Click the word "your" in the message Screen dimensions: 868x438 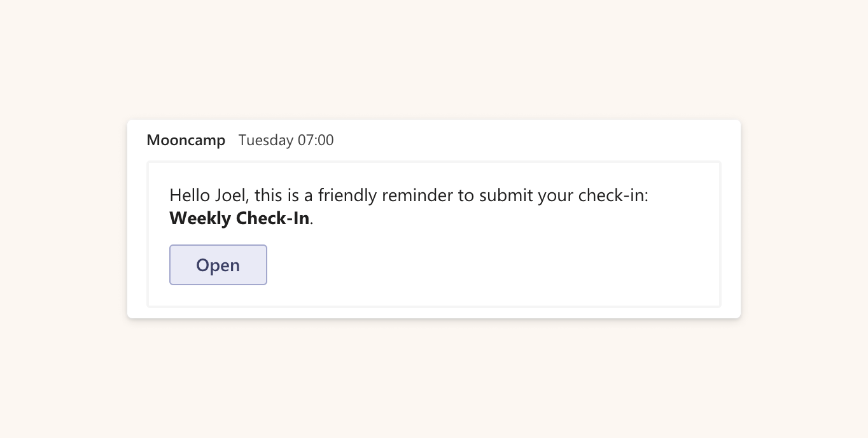tap(556, 195)
